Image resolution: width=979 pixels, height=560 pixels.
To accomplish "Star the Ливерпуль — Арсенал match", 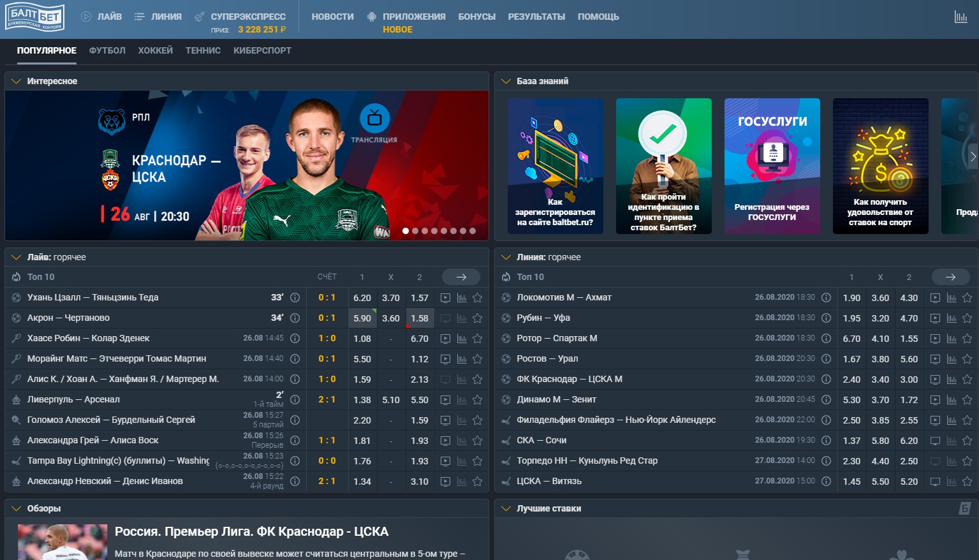I will coord(477,400).
